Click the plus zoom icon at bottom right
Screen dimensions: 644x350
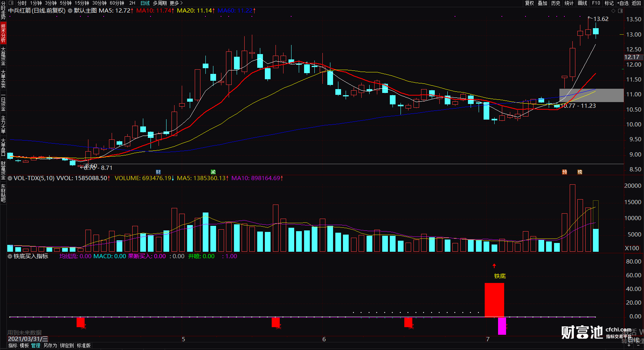click(x=629, y=346)
